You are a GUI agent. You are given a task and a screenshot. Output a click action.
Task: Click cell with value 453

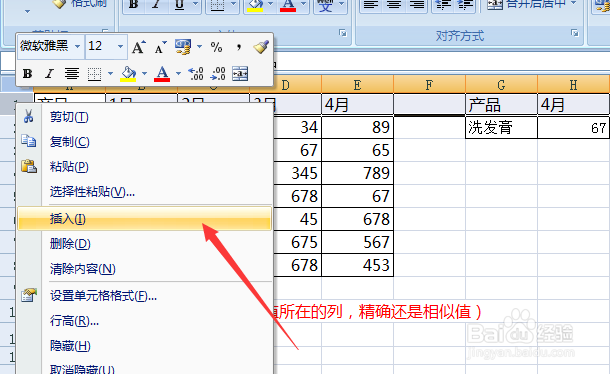[x=358, y=265]
